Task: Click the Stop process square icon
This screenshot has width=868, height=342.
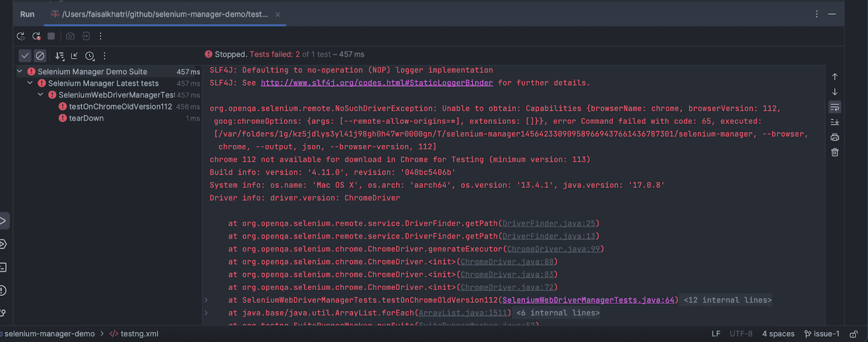Action: coord(51,36)
